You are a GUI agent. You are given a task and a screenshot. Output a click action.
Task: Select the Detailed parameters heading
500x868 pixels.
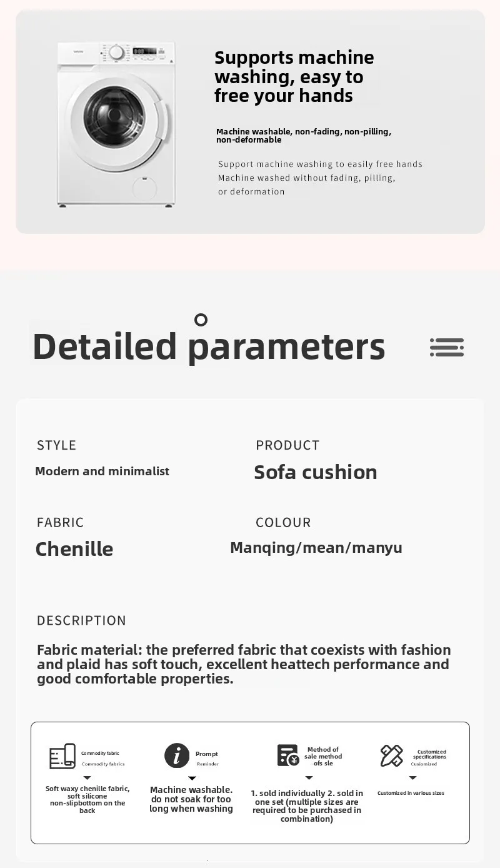209,347
